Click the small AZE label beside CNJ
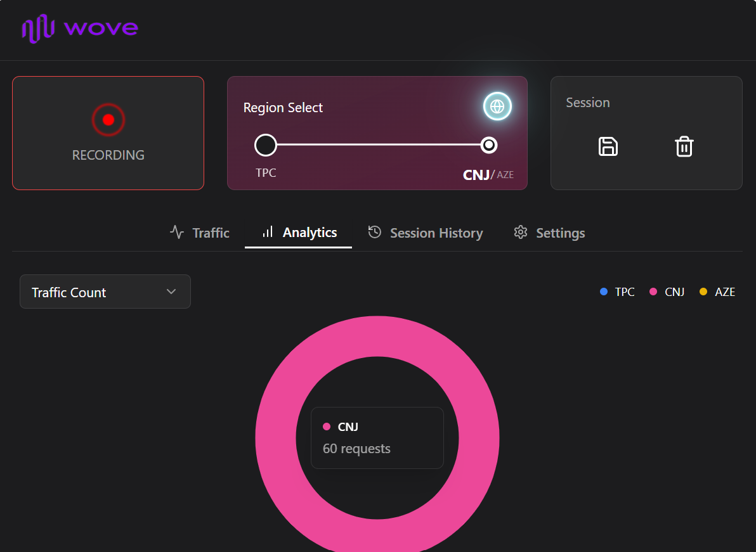This screenshot has height=552, width=756. (x=505, y=175)
